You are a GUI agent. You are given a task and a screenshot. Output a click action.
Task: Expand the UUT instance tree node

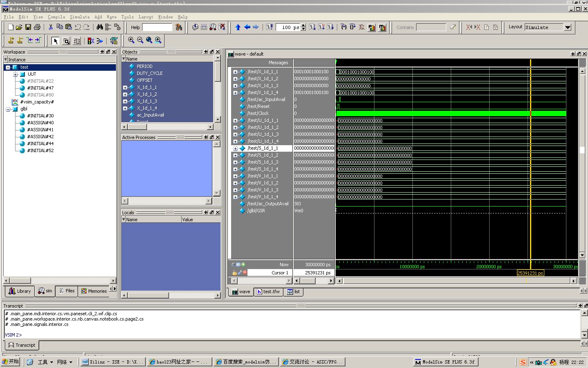click(15, 74)
